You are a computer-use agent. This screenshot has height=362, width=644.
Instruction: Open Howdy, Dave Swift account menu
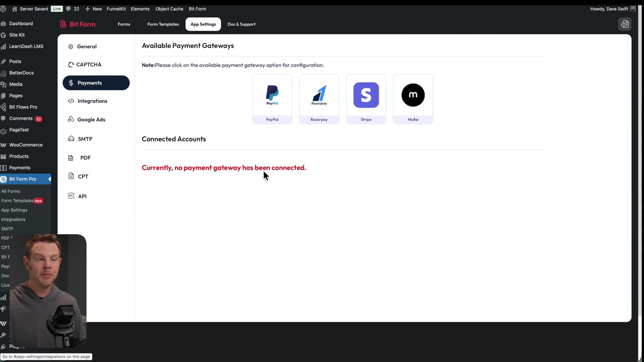[x=612, y=9]
